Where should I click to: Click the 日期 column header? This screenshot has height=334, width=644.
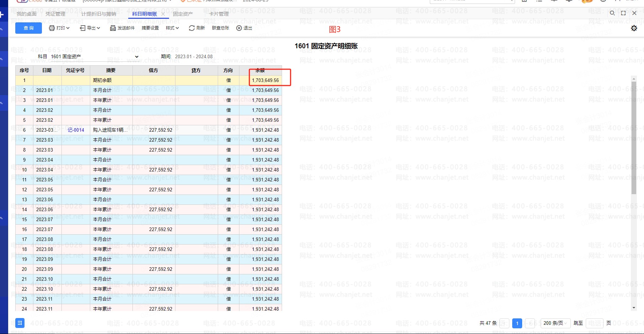47,70
